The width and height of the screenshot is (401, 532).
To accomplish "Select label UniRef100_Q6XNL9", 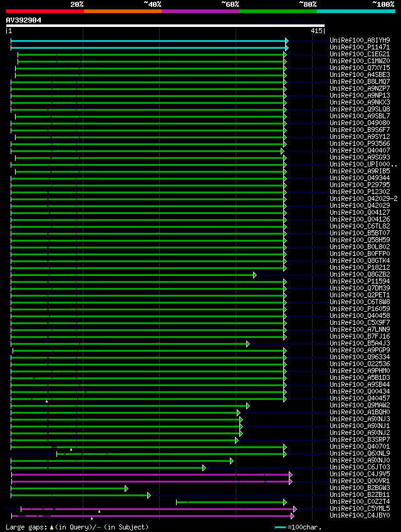I will tap(360, 453).
